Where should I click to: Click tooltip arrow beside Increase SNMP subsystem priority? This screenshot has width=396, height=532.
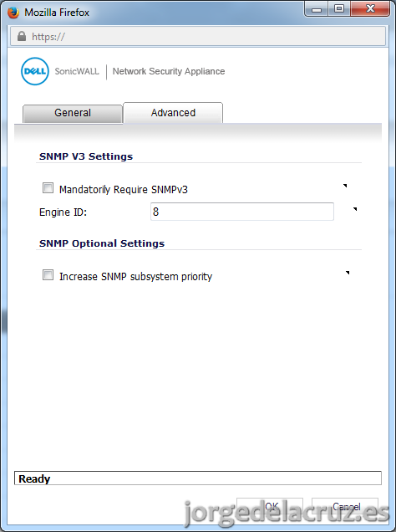(x=348, y=273)
